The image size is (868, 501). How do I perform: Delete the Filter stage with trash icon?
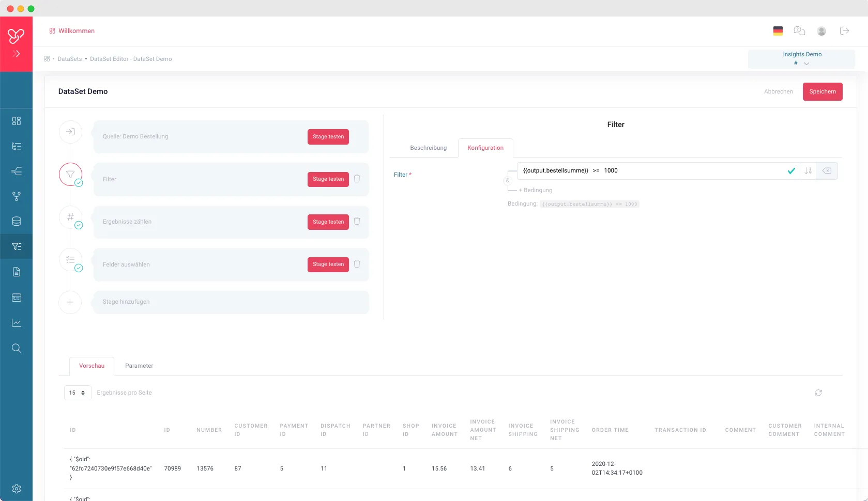[x=357, y=179]
